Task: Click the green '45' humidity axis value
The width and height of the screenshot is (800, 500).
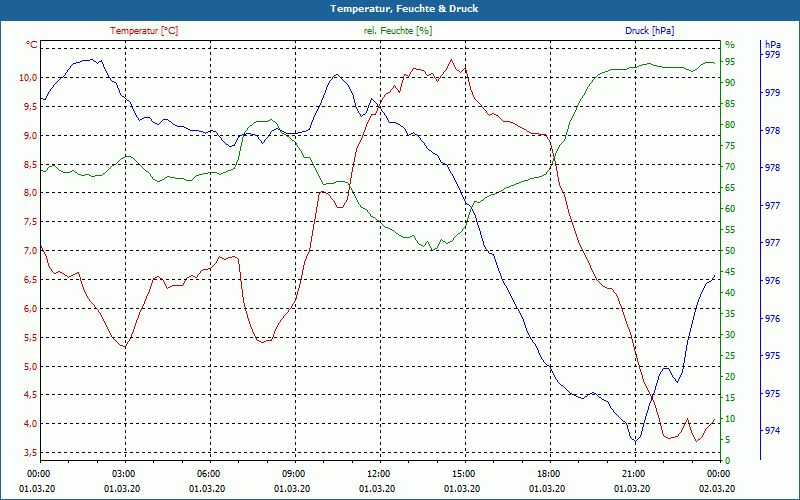Action: 730,272
